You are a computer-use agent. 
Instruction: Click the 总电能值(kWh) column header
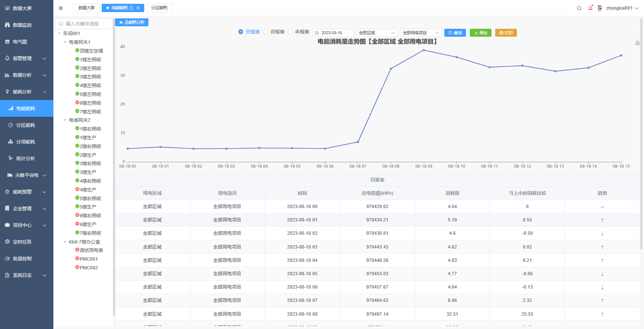[377, 193]
